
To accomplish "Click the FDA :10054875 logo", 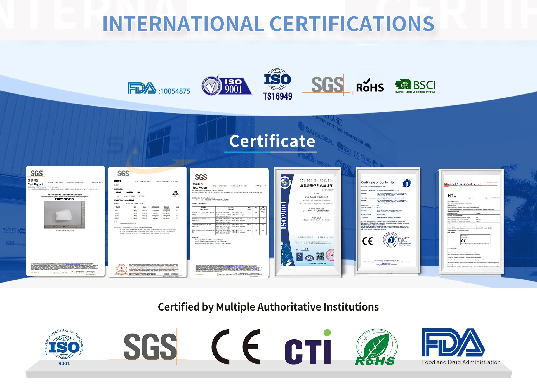I will pyautogui.click(x=159, y=88).
